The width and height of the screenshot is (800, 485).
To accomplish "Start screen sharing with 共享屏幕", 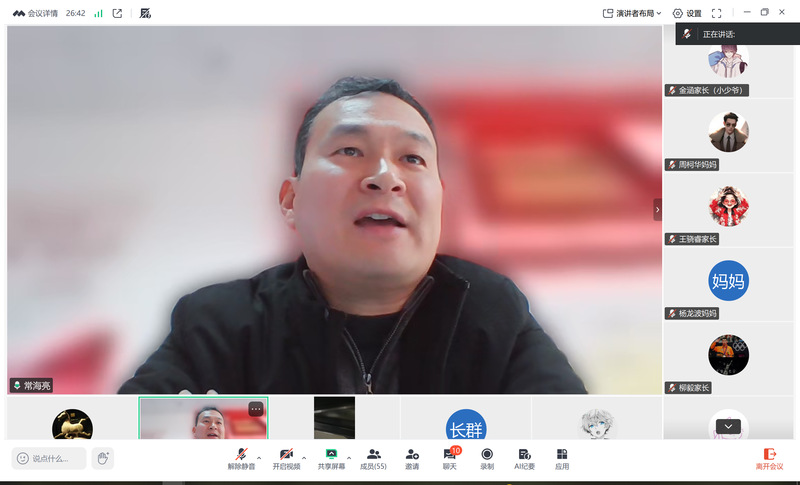I will point(331,458).
